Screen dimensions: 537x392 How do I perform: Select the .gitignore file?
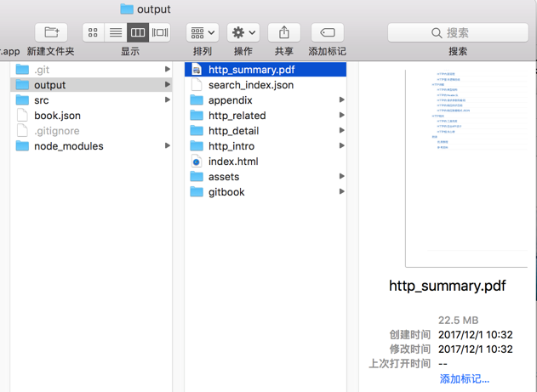[91, 131]
